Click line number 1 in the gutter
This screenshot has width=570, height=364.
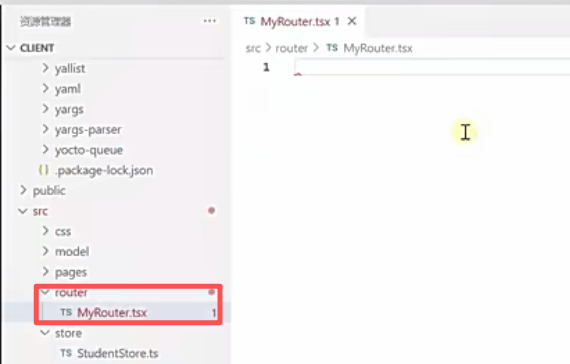point(266,67)
